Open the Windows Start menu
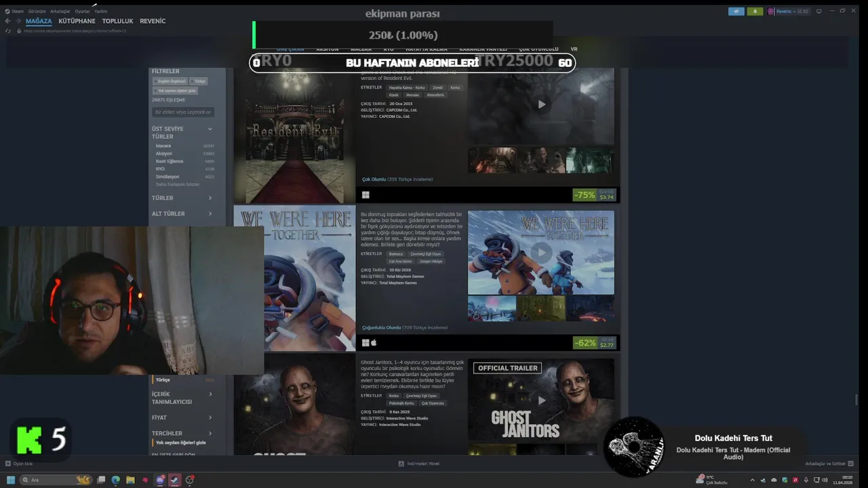868x488 pixels. (10, 480)
